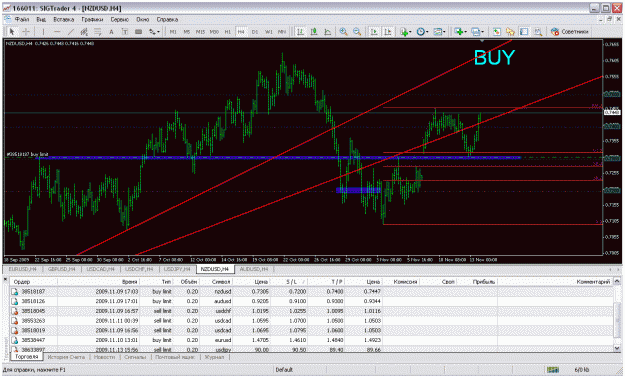Open the История Счета terminal tab
The height and width of the screenshot is (376, 625).
point(66,357)
